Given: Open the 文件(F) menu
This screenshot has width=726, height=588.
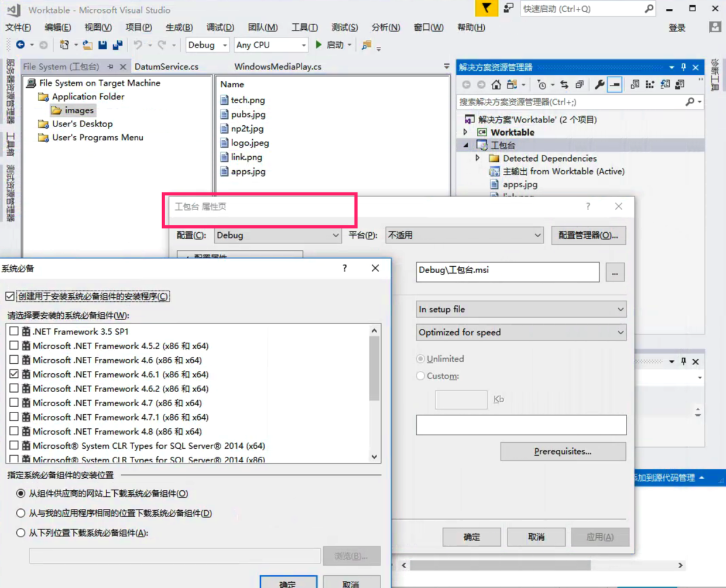Looking at the screenshot, I should (x=18, y=27).
